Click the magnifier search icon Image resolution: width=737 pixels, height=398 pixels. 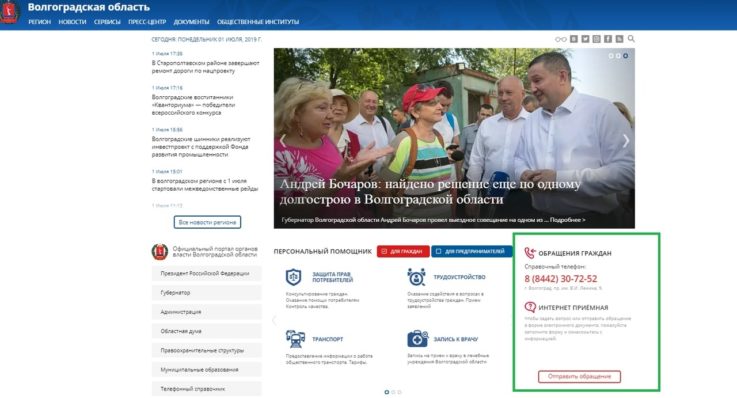pyautogui.click(x=631, y=39)
